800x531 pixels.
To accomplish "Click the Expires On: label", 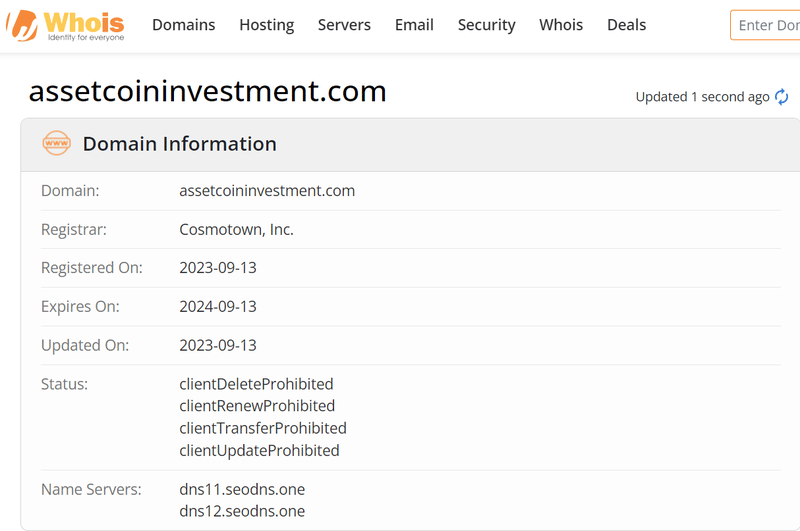I will [x=80, y=307].
